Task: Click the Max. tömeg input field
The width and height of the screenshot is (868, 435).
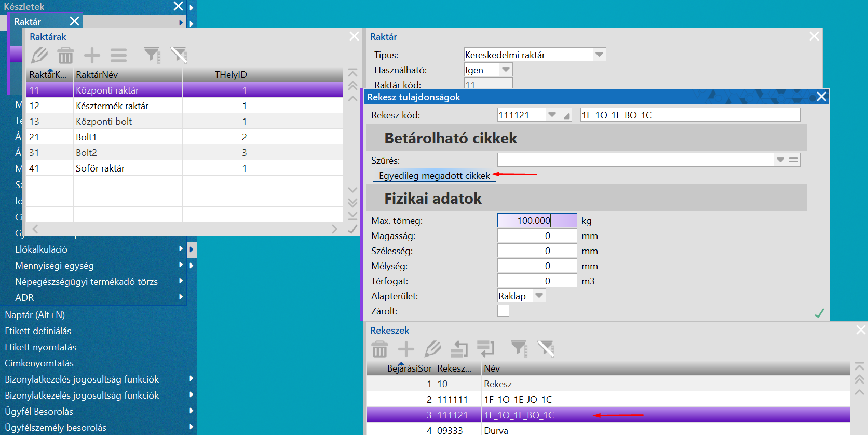Action: pyautogui.click(x=537, y=220)
